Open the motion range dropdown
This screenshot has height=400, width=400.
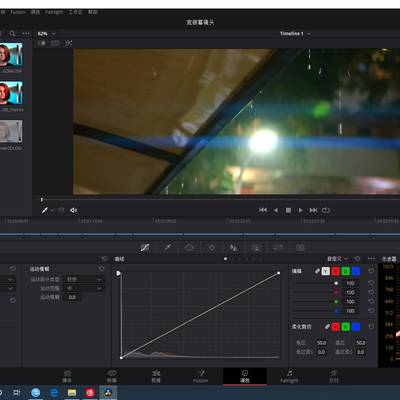(x=83, y=288)
